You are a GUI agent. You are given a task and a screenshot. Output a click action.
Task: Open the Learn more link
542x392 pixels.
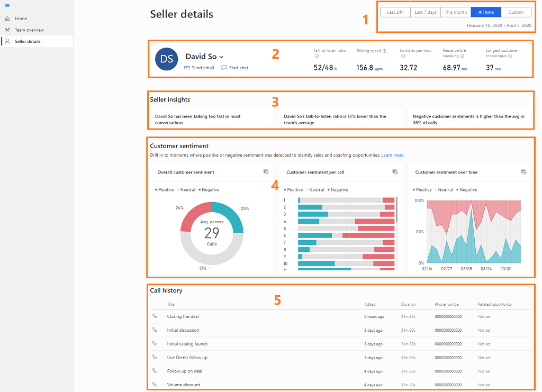point(392,155)
